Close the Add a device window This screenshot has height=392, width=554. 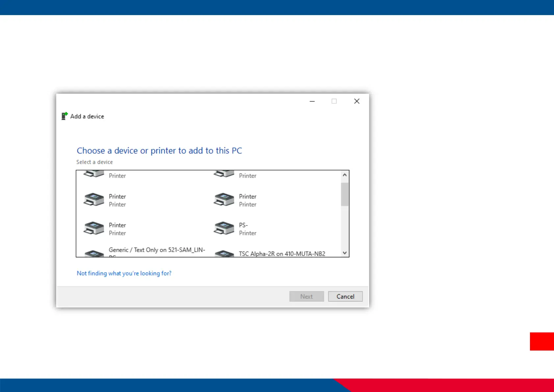tap(357, 101)
